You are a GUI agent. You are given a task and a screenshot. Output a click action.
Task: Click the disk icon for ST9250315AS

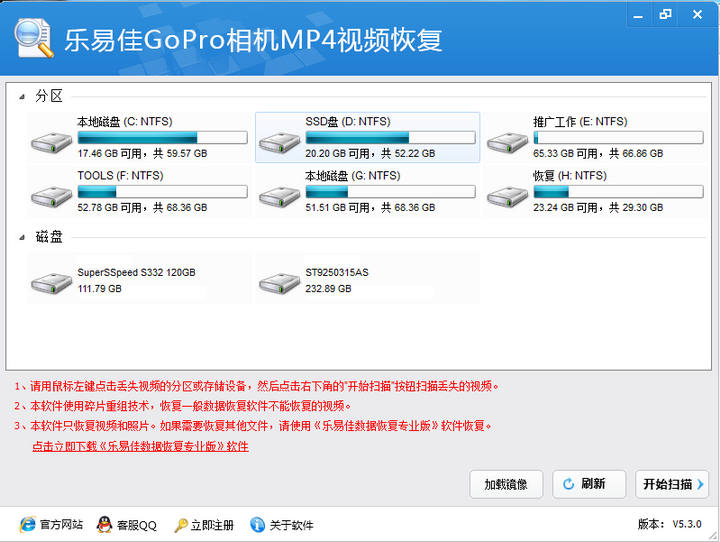pos(279,283)
